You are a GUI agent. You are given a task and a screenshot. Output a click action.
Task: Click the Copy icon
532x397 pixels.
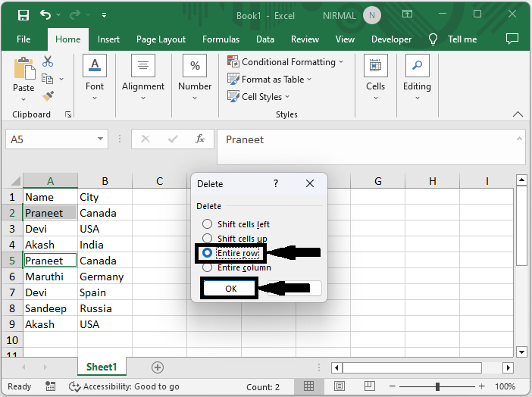click(x=47, y=79)
